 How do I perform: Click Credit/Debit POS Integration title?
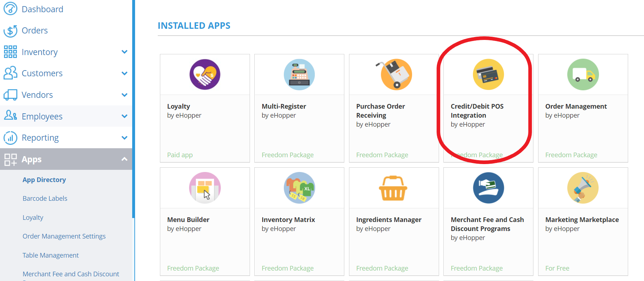click(477, 111)
